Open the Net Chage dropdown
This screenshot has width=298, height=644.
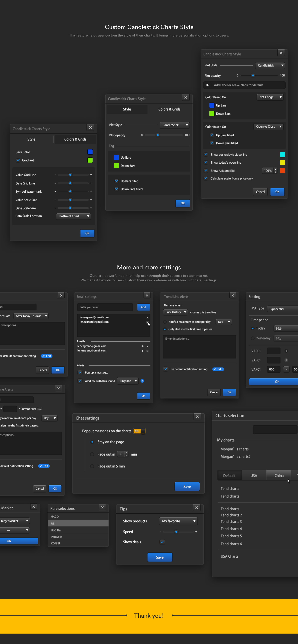270,97
